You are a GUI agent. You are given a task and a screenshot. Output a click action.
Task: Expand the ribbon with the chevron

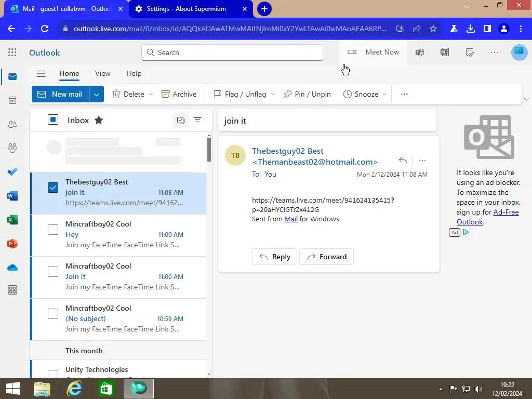(526, 99)
